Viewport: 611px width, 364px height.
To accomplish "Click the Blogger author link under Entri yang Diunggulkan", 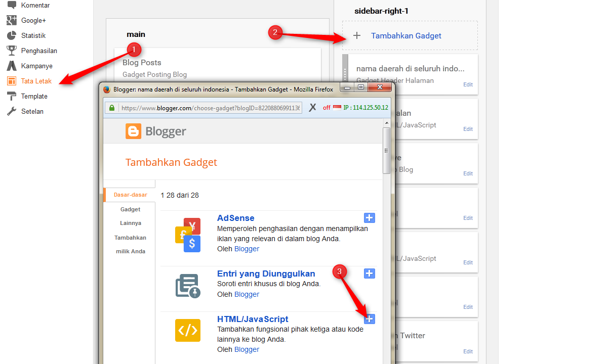I will tap(247, 294).
